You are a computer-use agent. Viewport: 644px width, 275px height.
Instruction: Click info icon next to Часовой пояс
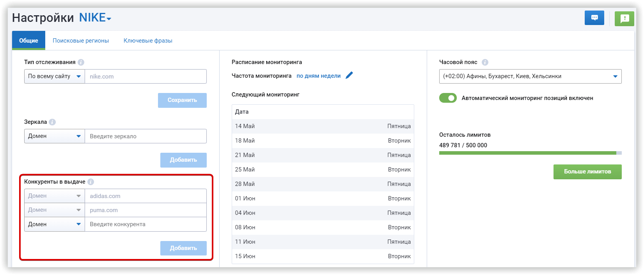coord(485,62)
